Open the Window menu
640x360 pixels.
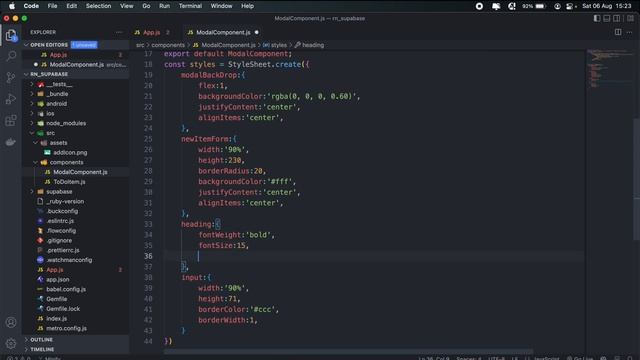click(221, 6)
